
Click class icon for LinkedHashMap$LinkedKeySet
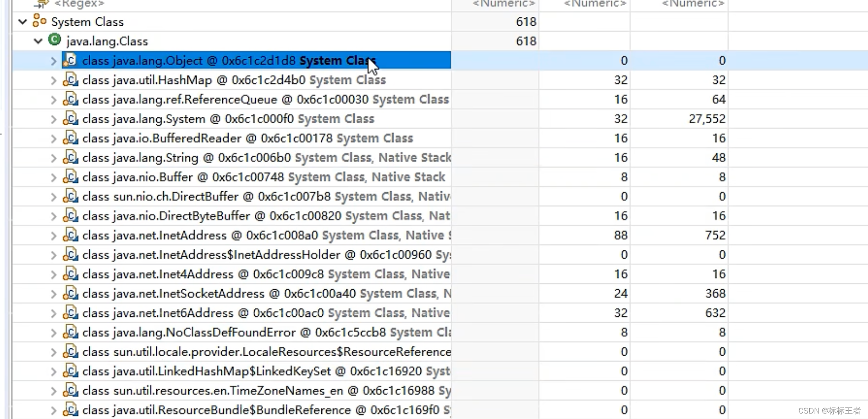[70, 370]
